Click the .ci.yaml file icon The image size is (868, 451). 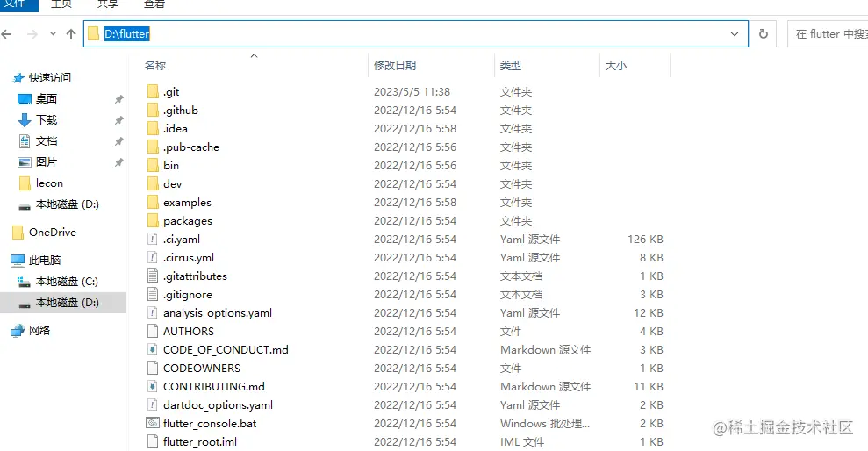coord(153,239)
